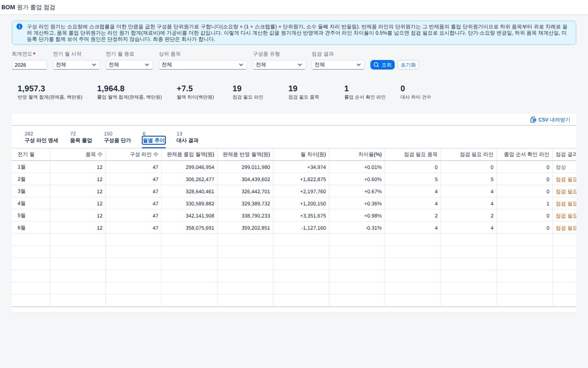Click the 회계연도 input field showing 2026
This screenshot has width=588, height=368.
pyautogui.click(x=29, y=65)
